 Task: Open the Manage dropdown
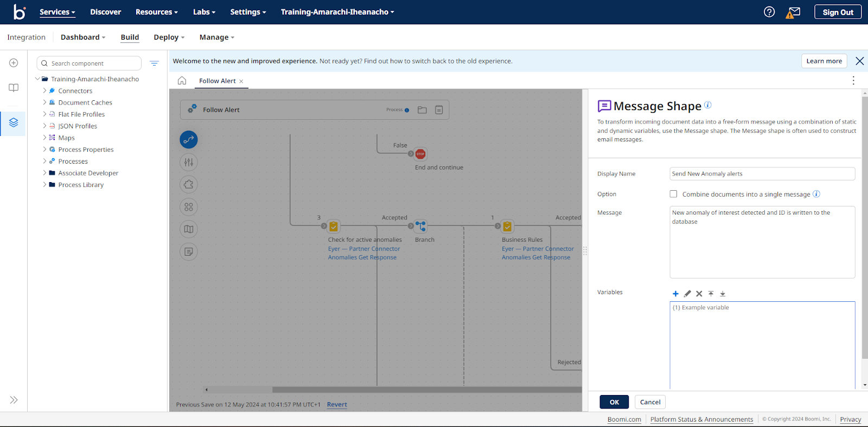pos(216,37)
